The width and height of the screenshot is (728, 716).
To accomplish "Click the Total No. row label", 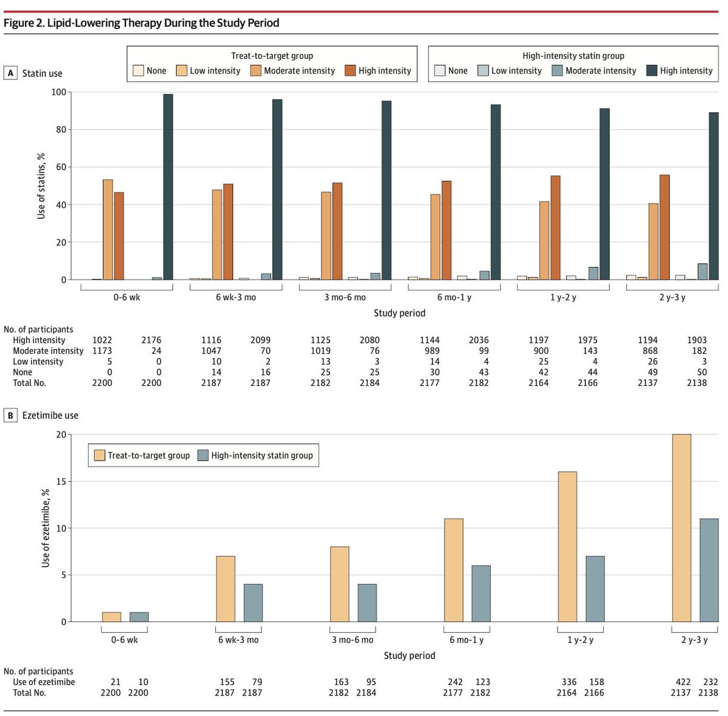I will coord(29,383).
